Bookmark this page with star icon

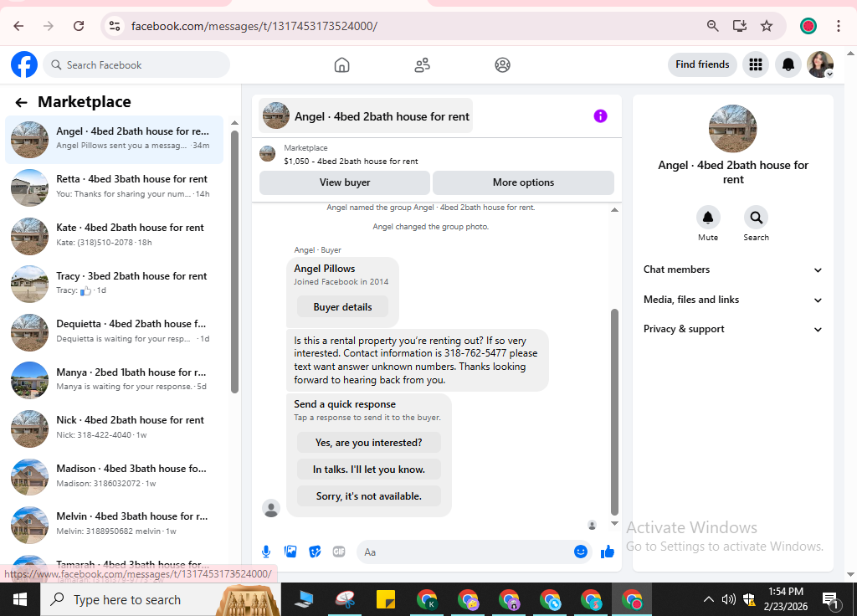[x=767, y=26]
